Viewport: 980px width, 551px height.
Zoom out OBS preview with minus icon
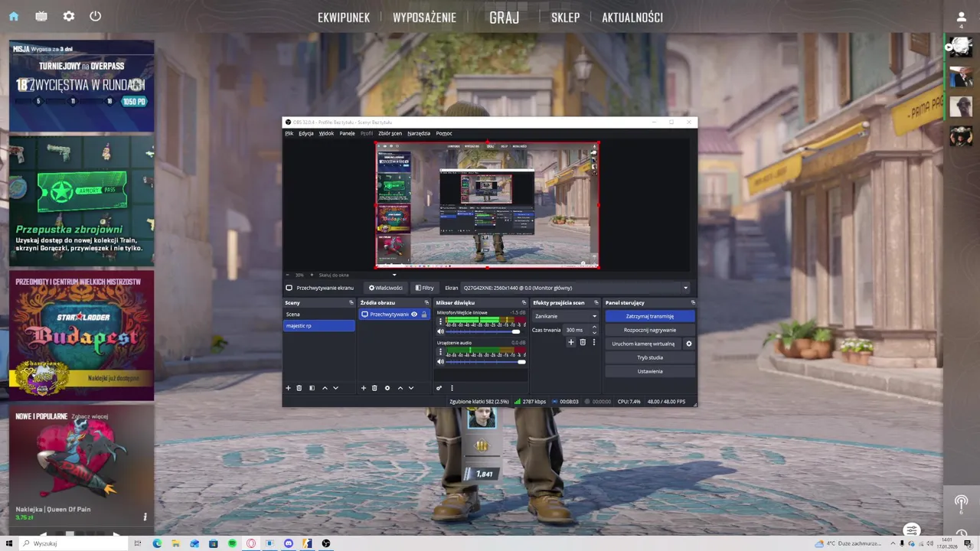[288, 275]
